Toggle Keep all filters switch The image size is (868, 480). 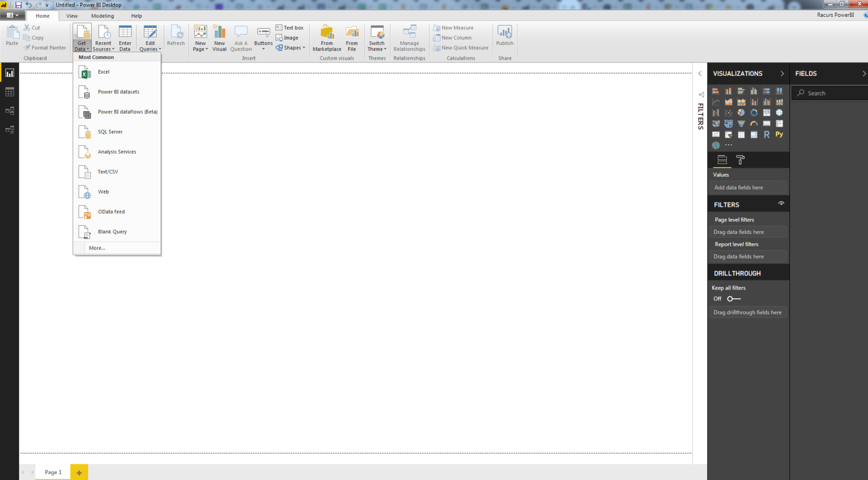click(x=734, y=299)
